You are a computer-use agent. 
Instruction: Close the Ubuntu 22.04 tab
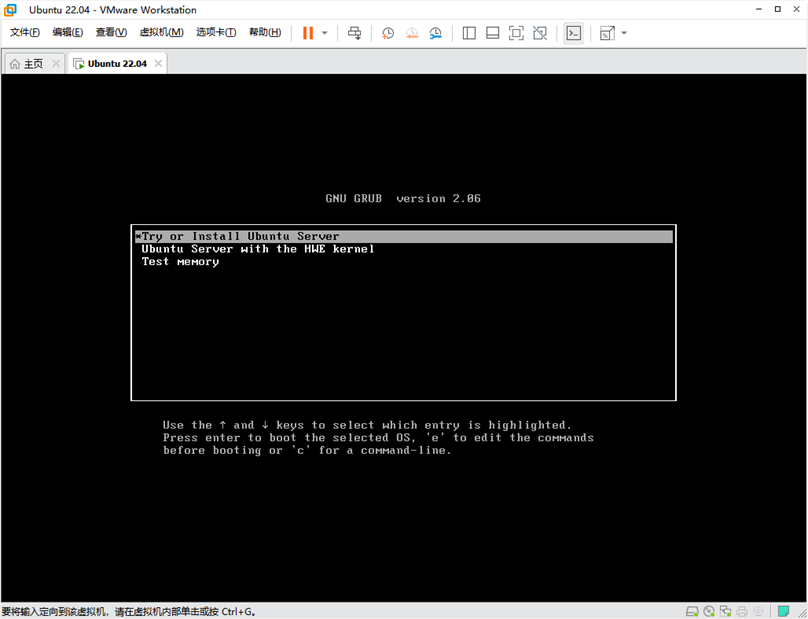(x=158, y=63)
